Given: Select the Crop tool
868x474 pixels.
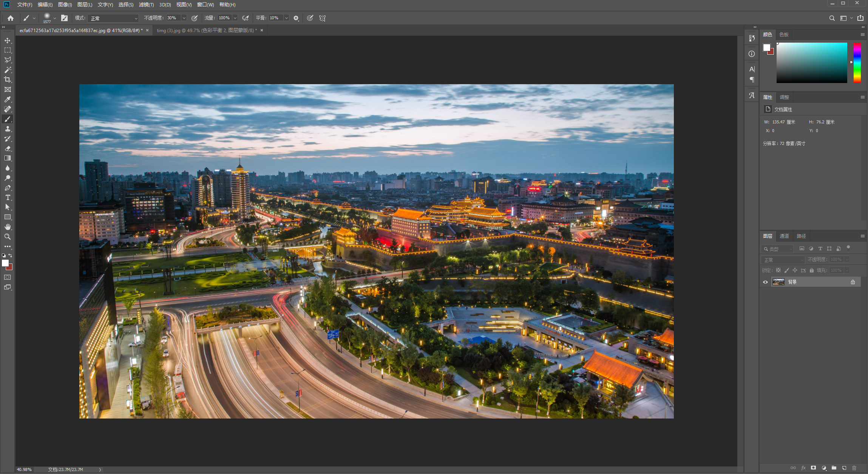Looking at the screenshot, I should (x=8, y=80).
